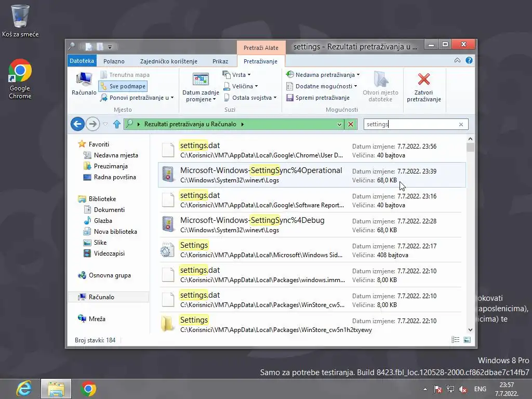Go back with the blue arrow
Screen dimensions: 532x399
click(x=78, y=124)
